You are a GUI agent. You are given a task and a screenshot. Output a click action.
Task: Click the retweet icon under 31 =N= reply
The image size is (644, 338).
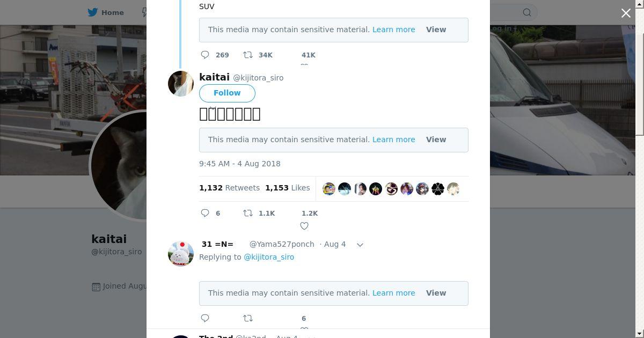(248, 318)
